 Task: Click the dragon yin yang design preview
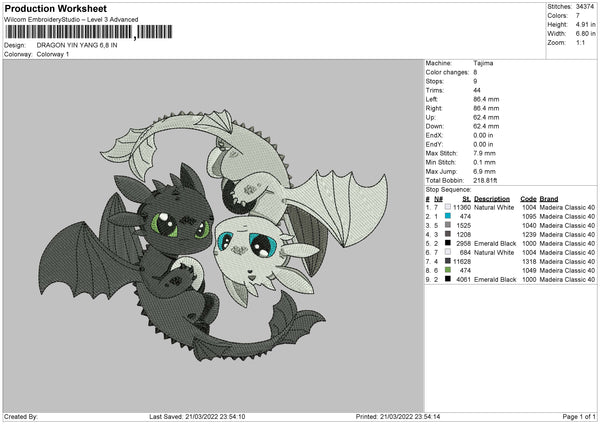(x=213, y=236)
